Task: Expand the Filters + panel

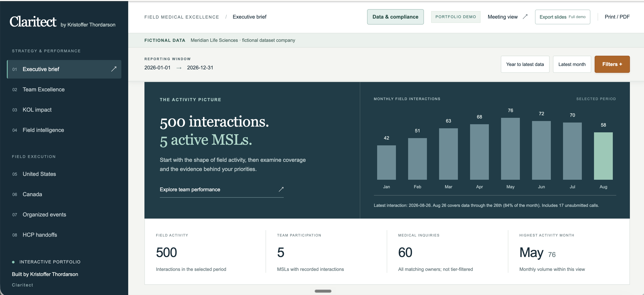Action: coord(612,64)
